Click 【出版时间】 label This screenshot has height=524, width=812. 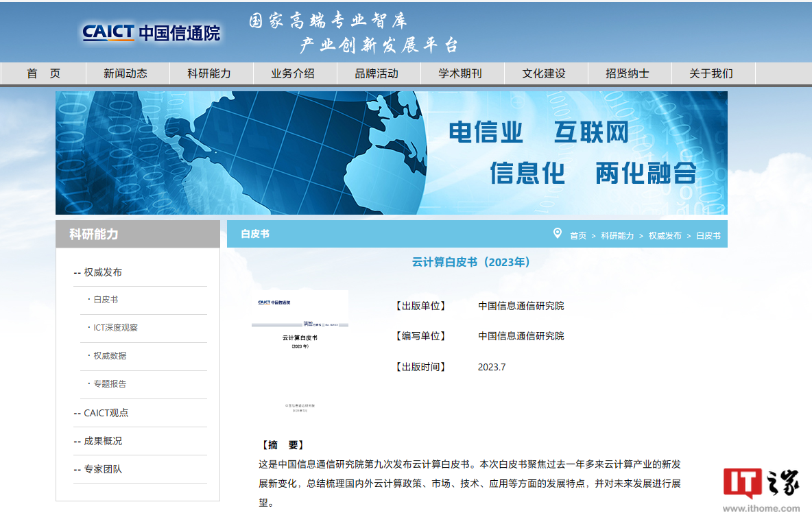(420, 367)
